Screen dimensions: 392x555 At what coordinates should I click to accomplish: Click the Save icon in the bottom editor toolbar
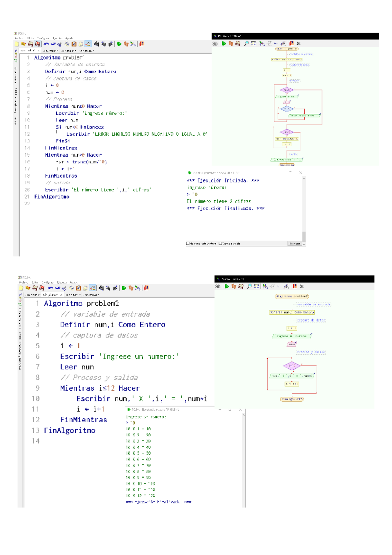click(x=35, y=288)
